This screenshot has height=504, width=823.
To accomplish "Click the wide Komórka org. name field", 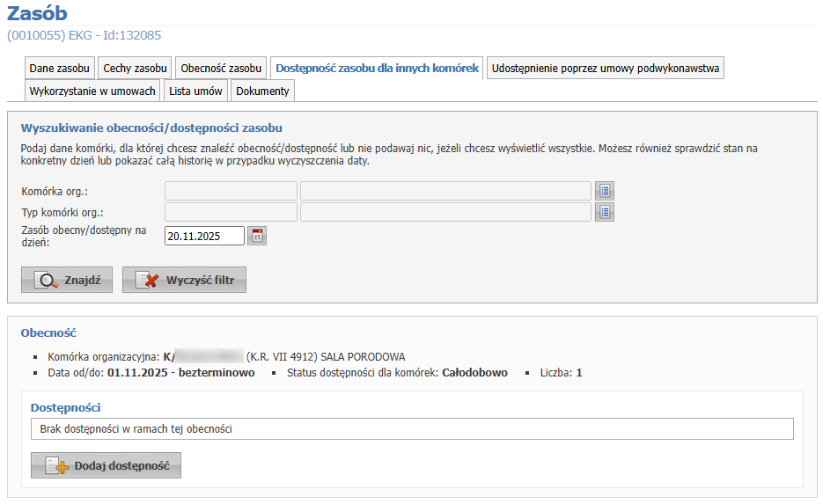I will (445, 191).
